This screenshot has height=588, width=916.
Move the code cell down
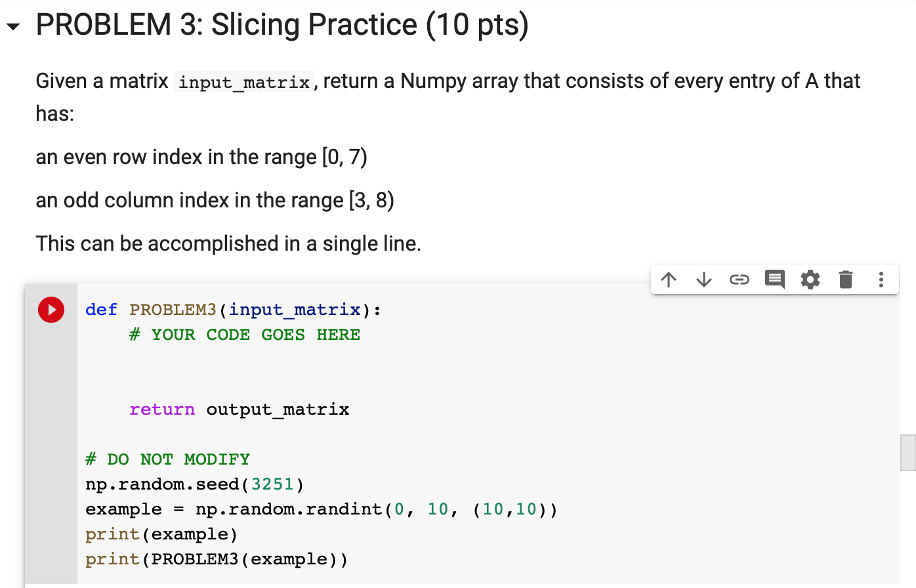tap(704, 280)
